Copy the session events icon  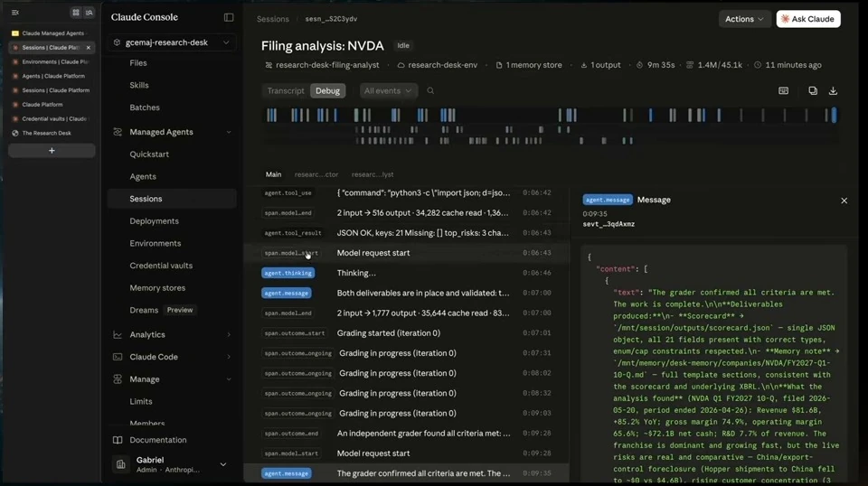[813, 90]
